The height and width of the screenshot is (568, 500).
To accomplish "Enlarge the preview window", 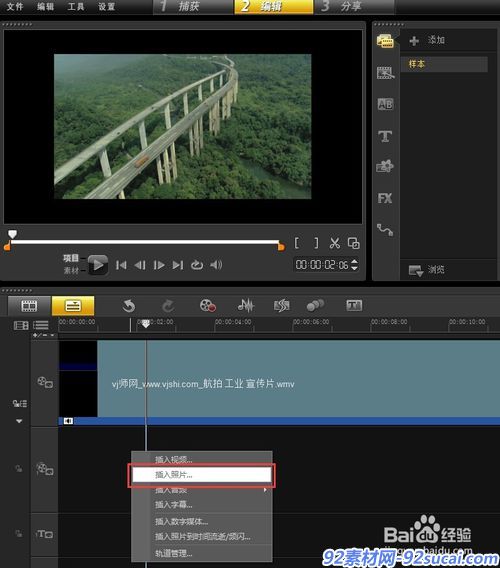I will coord(354,243).
